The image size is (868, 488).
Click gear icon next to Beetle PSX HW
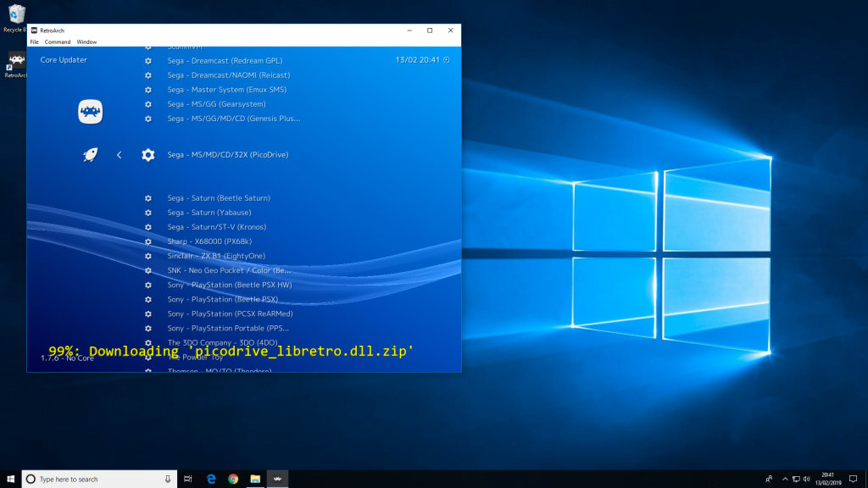point(147,285)
